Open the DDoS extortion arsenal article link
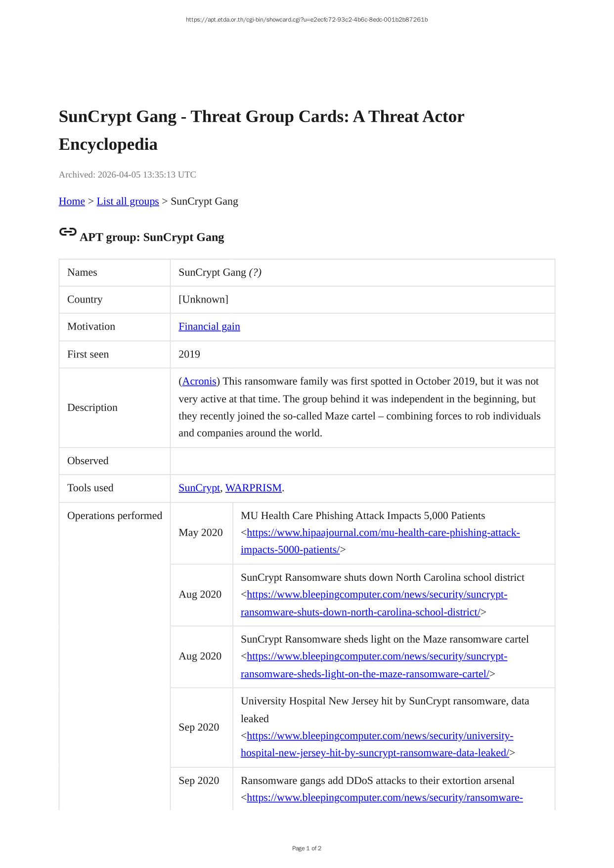The height and width of the screenshot is (868, 614). (385, 798)
